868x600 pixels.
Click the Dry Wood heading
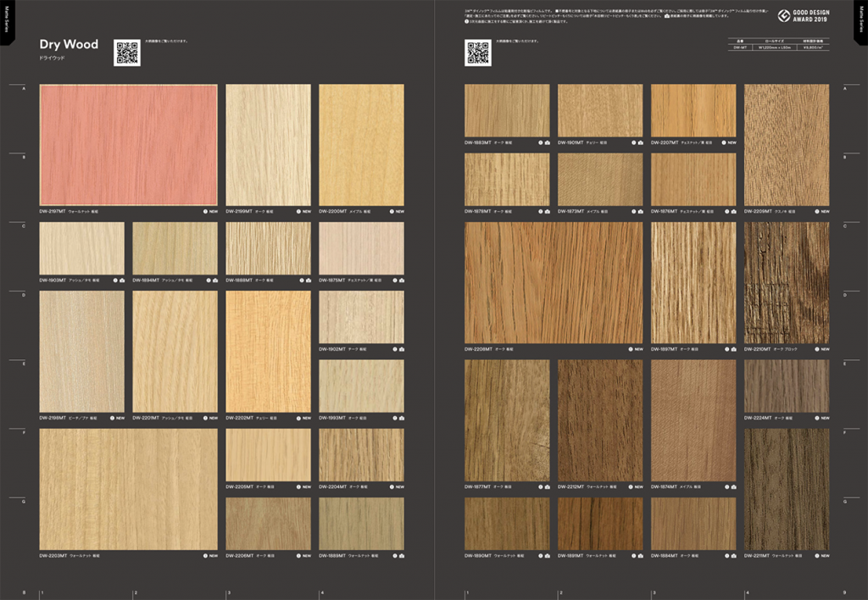pos(69,44)
